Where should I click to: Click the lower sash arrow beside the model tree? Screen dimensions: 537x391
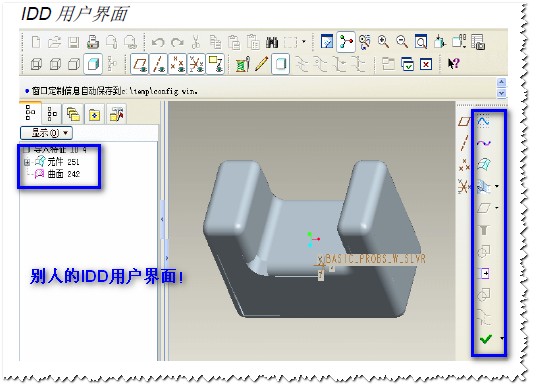[167, 258]
